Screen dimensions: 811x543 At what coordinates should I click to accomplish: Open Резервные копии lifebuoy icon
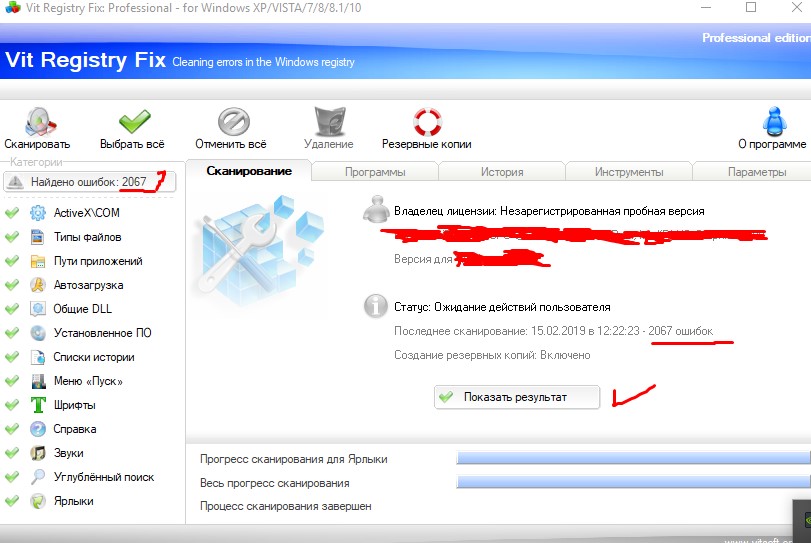[x=427, y=121]
